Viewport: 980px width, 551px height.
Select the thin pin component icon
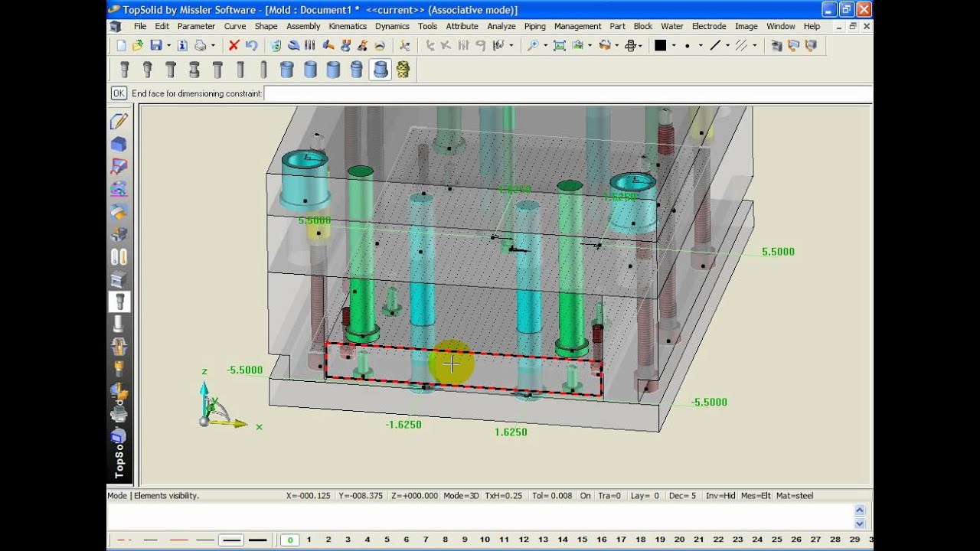pos(263,70)
